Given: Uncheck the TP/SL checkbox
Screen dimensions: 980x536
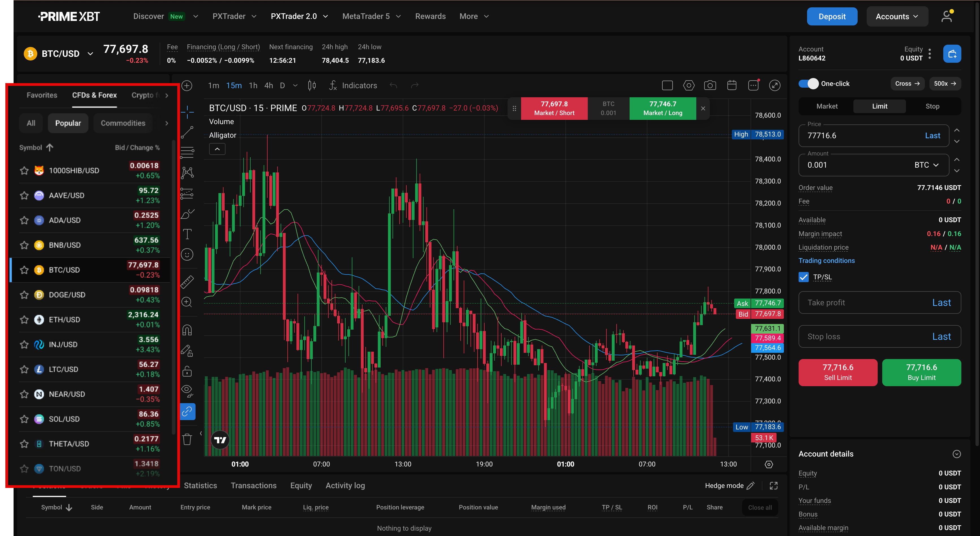Looking at the screenshot, I should pos(803,277).
